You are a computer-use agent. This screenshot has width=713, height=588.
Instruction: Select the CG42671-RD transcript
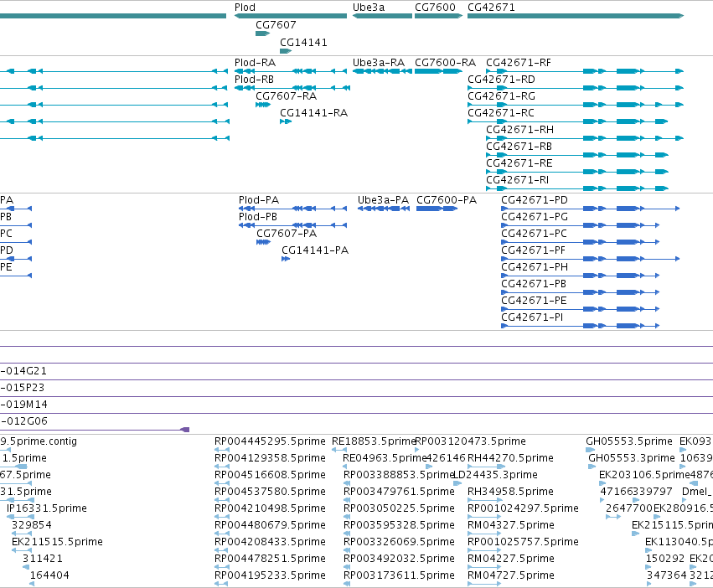coord(576,88)
